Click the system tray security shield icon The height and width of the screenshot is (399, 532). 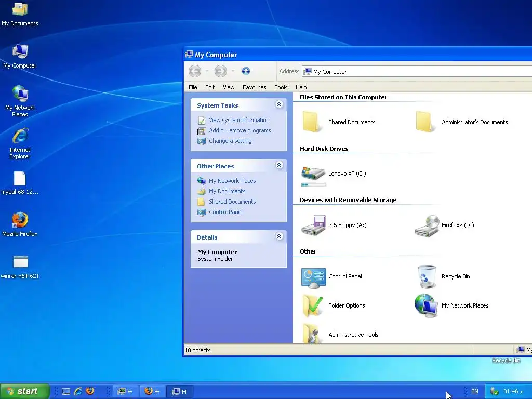tap(495, 392)
